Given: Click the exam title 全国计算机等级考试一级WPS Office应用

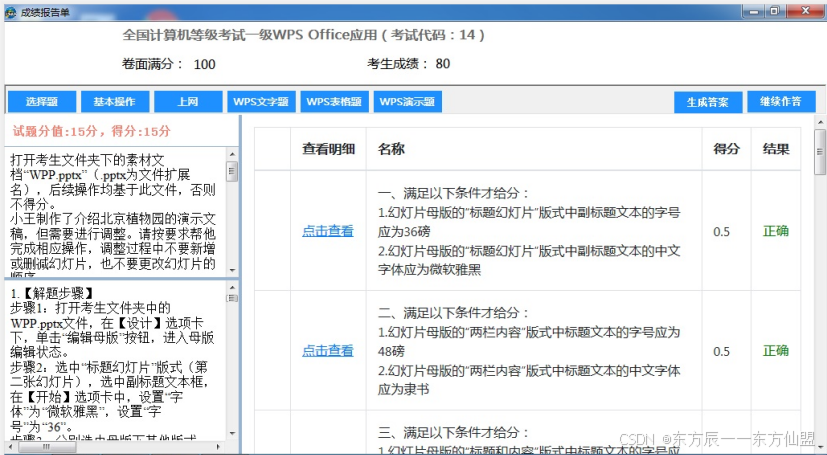Looking at the screenshot, I should (250, 35).
